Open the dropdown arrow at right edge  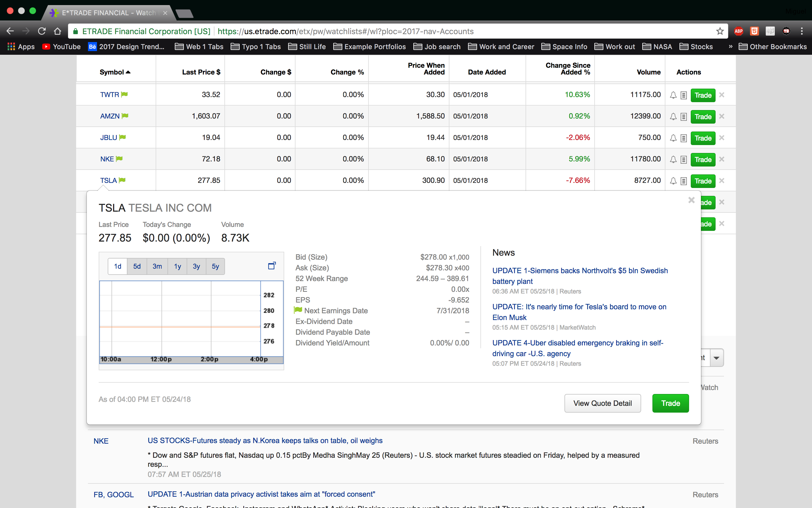click(x=716, y=358)
